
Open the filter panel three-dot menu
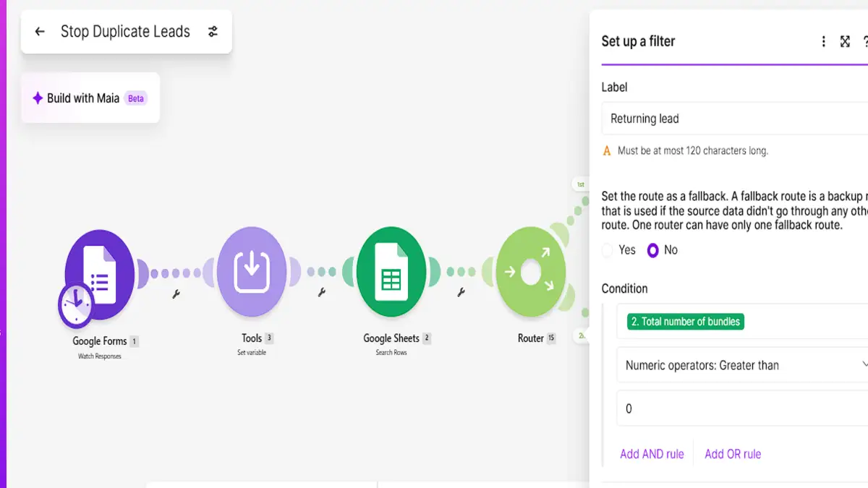pos(823,42)
